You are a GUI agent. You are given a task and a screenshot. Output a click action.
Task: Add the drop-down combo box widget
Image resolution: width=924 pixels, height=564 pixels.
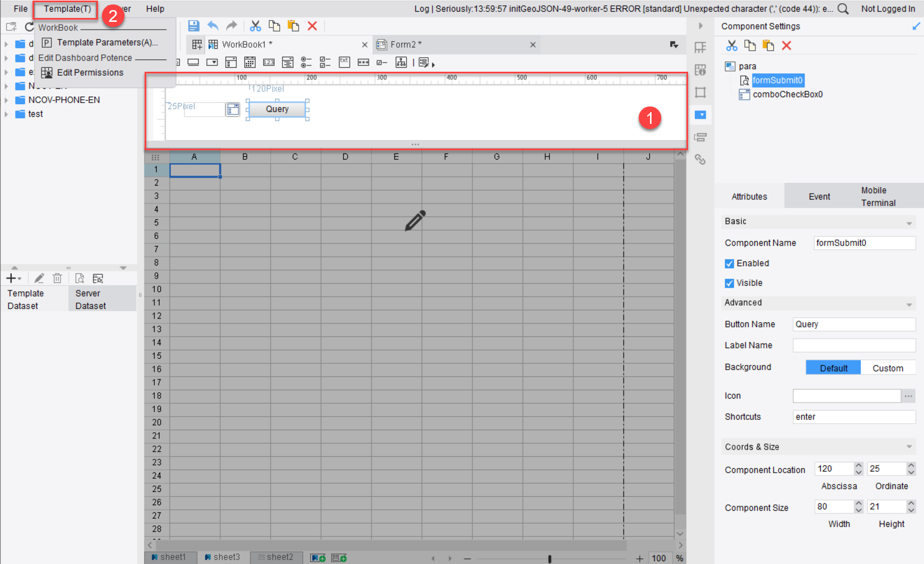click(212, 62)
